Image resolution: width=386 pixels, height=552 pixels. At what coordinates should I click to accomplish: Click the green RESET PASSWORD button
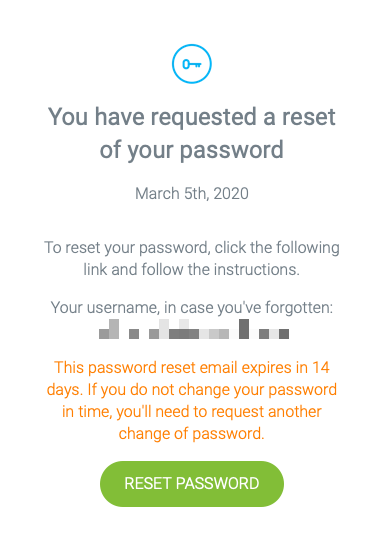[x=192, y=484]
